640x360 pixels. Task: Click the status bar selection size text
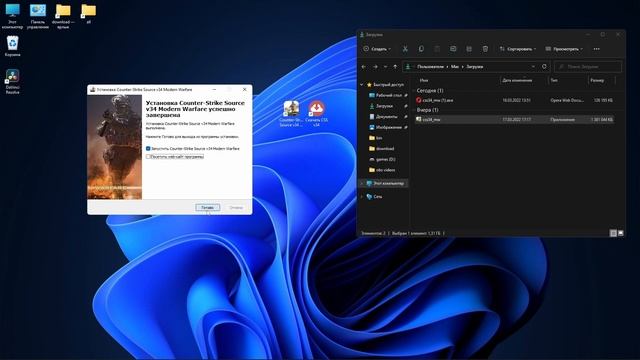click(x=416, y=233)
